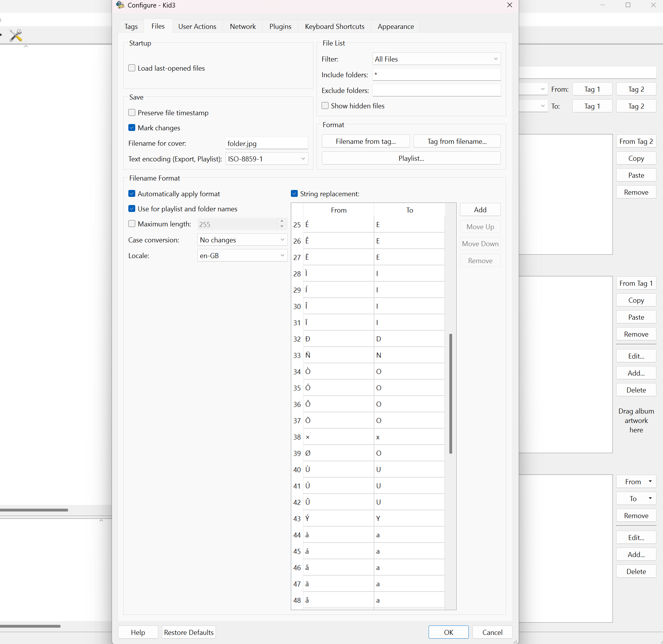Click the Exclude folders input field

(436, 90)
